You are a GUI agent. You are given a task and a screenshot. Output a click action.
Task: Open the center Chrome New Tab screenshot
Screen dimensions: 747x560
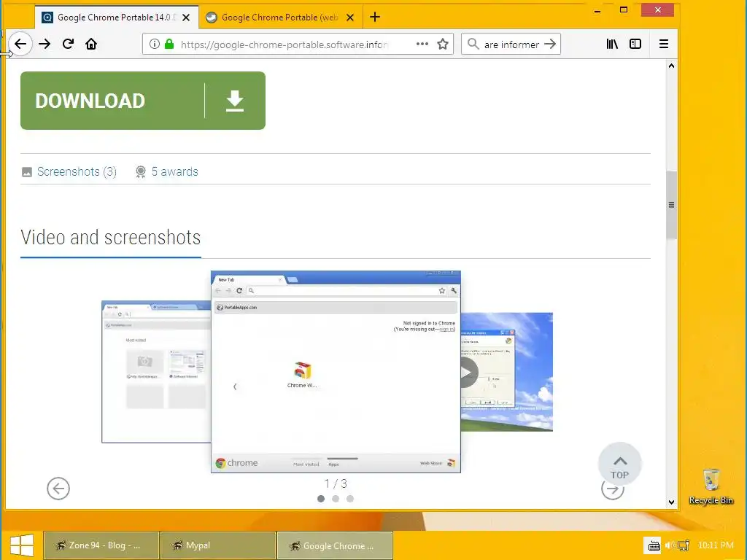[336, 372]
